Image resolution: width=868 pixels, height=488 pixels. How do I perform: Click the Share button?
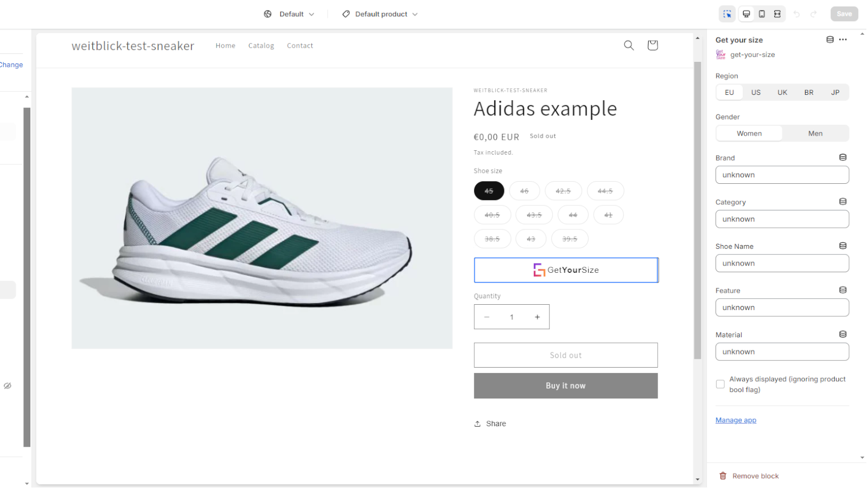(490, 423)
